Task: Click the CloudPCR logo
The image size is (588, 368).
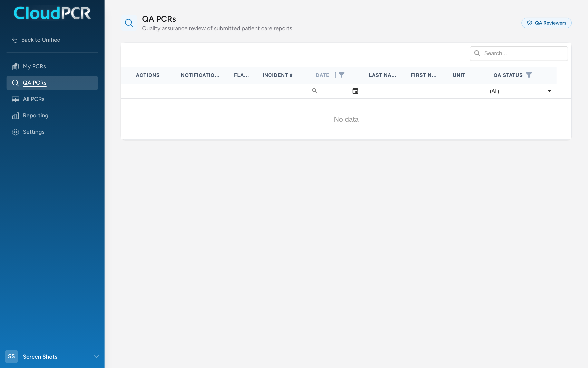Action: click(52, 13)
